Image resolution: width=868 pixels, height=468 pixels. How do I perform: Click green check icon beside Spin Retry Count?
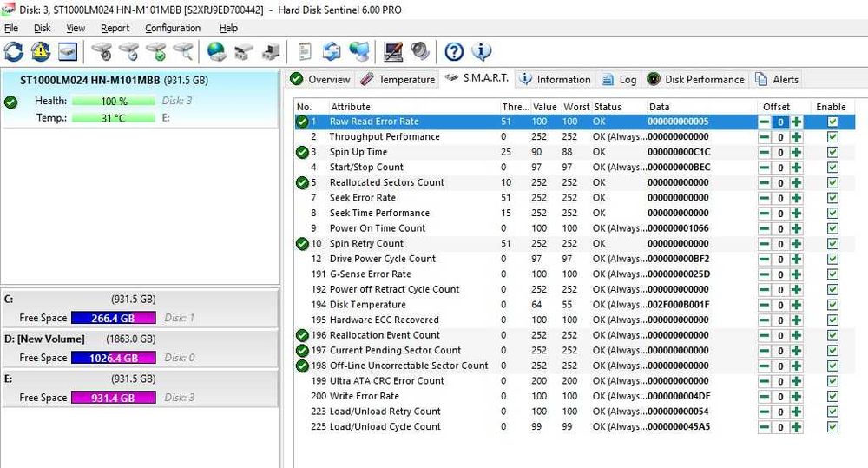302,244
